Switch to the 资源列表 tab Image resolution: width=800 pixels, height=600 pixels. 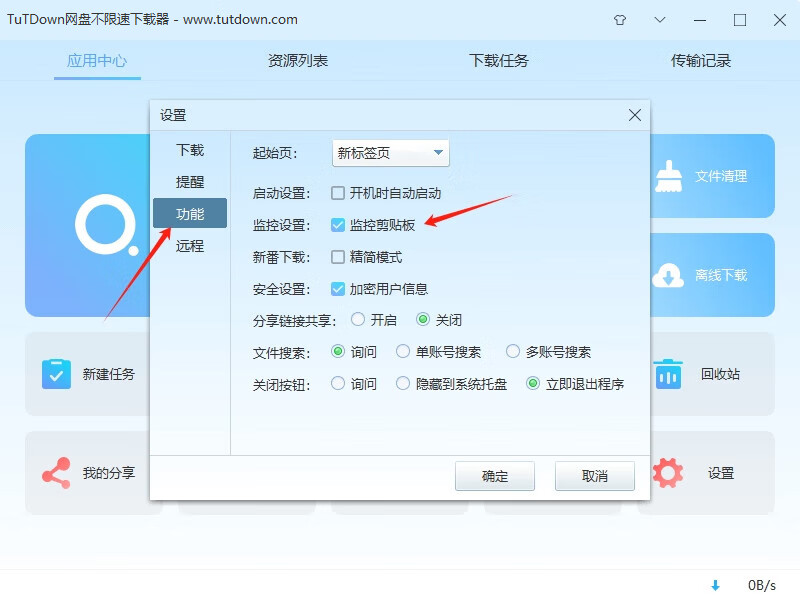(x=298, y=61)
